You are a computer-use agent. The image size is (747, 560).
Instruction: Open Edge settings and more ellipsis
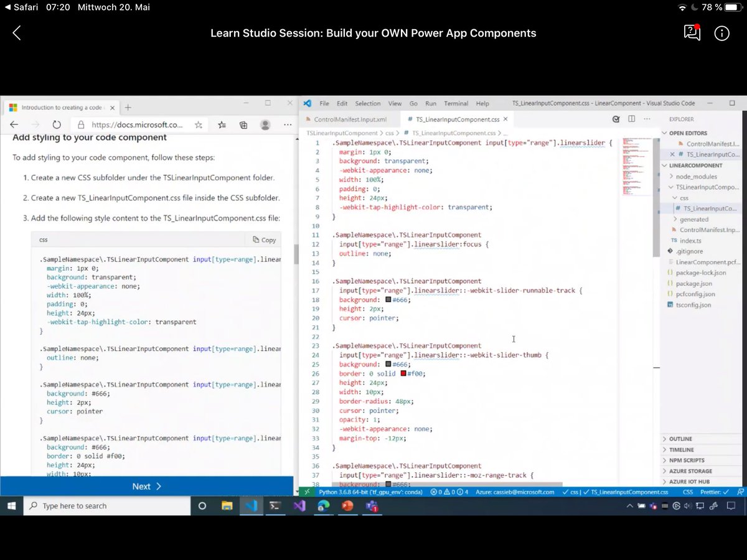pyautogui.click(x=287, y=124)
